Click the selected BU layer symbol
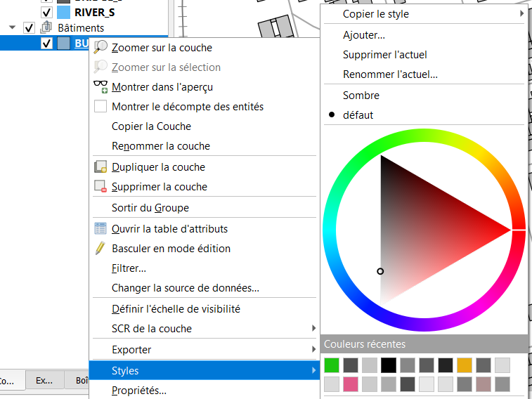The height and width of the screenshot is (399, 532). pyautogui.click(x=63, y=44)
